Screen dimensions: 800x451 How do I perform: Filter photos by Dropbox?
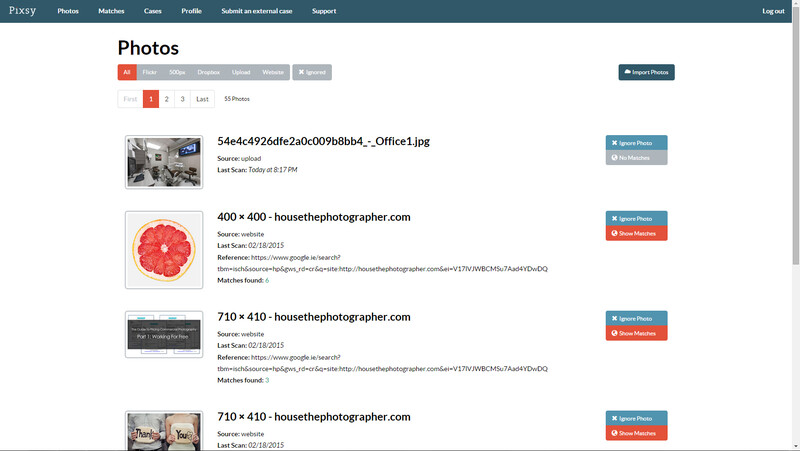point(209,72)
